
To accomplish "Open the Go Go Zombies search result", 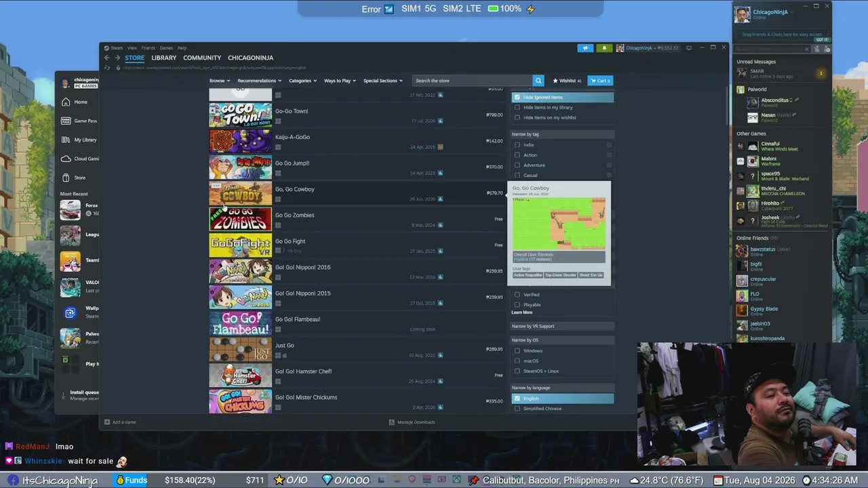I will [356, 220].
